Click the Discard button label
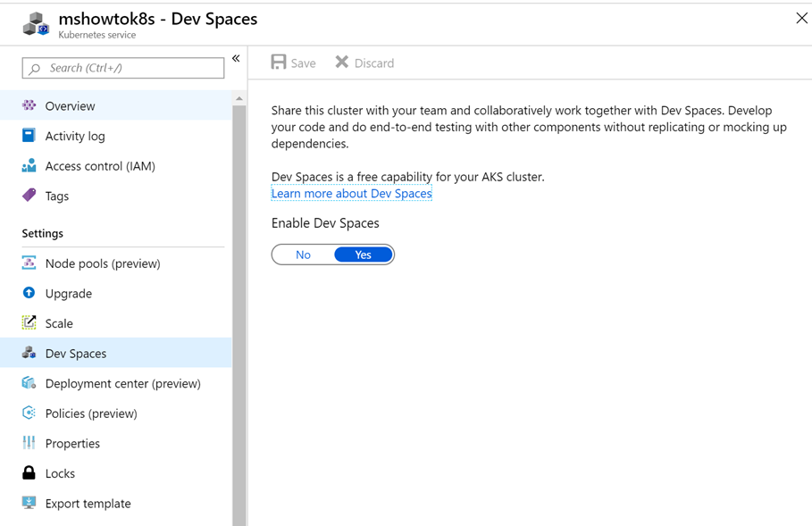812x526 pixels. 374,63
